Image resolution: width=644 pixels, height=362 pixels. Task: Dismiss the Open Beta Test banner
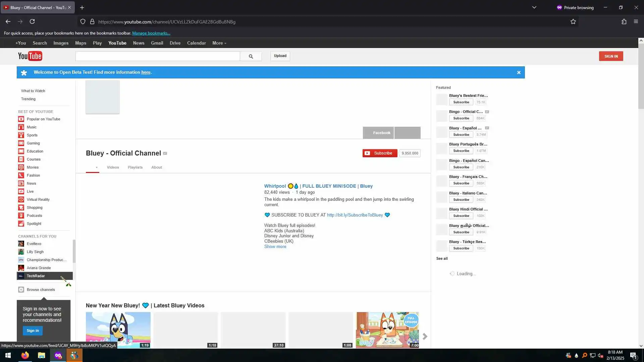(519, 72)
